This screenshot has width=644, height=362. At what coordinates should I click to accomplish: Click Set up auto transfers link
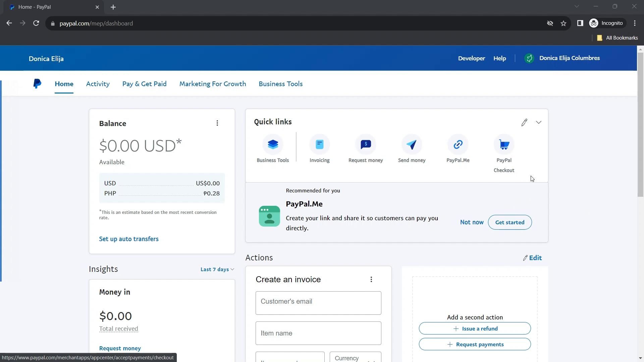pos(129,239)
